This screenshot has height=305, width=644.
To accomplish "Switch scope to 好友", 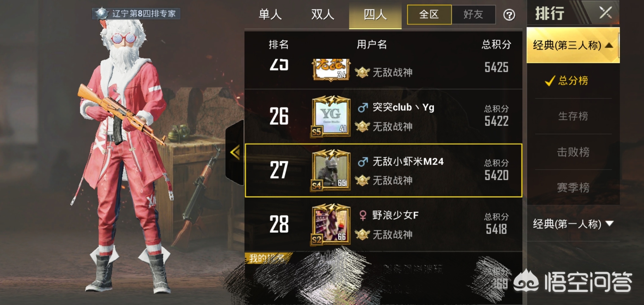I will (x=473, y=14).
